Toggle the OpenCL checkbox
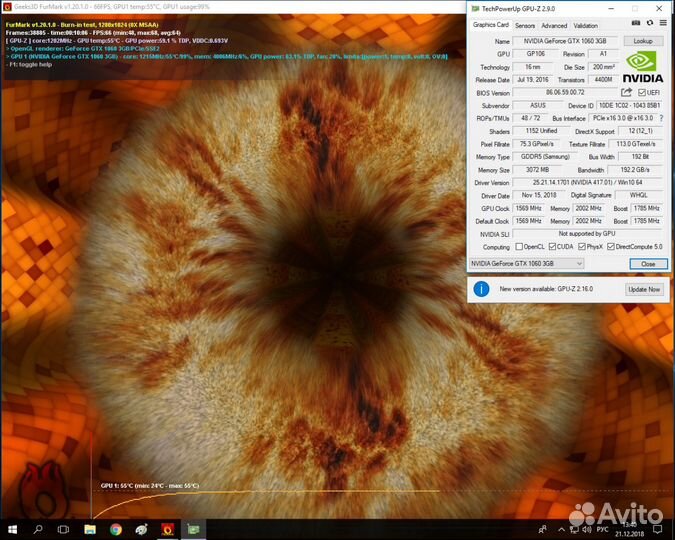 tap(519, 247)
